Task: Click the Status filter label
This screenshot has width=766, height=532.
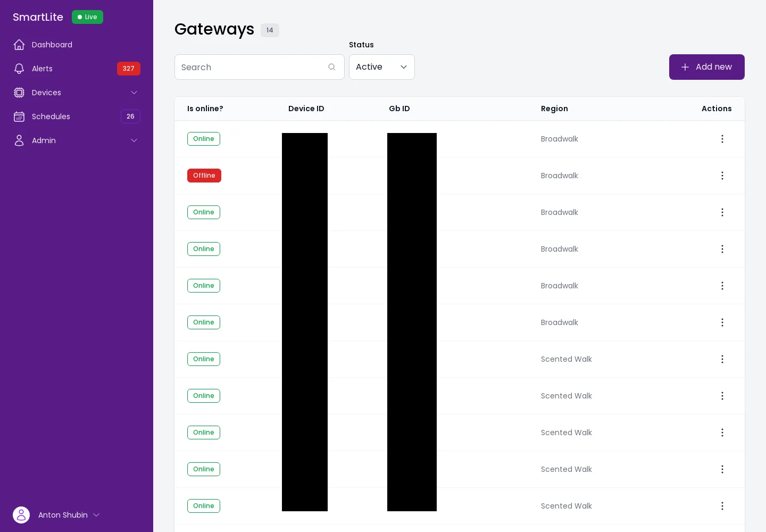Action: pos(361,45)
